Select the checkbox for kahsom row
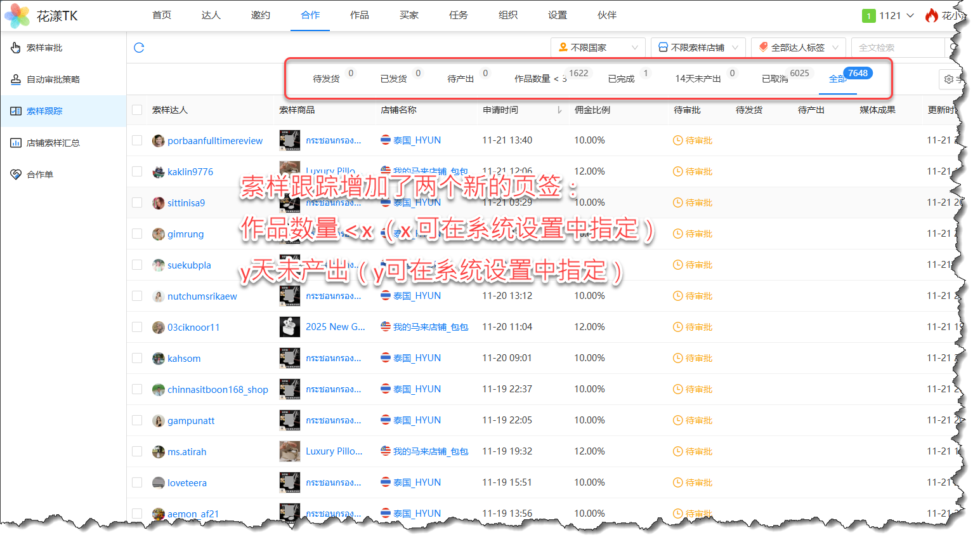The width and height of the screenshot is (980, 544). click(x=137, y=358)
